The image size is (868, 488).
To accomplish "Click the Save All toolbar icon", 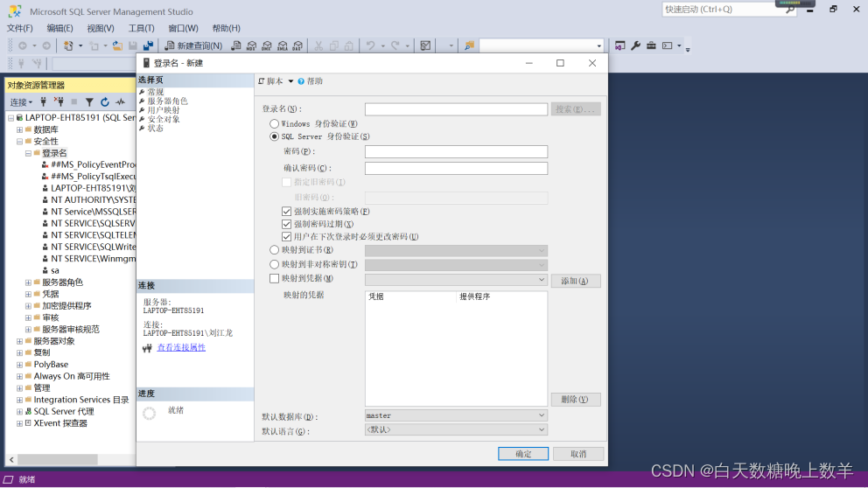I will [148, 46].
